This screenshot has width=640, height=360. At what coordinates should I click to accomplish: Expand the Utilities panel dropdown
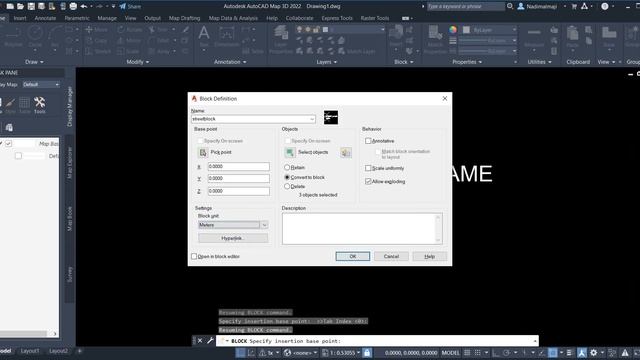(539, 62)
